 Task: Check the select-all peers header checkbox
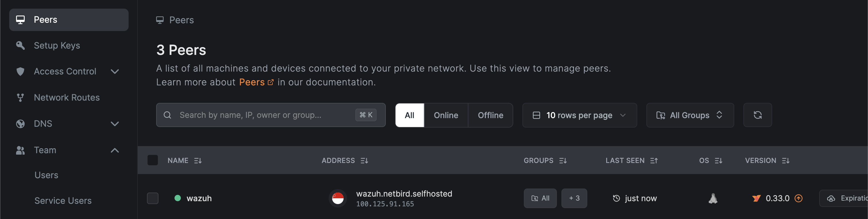153,160
